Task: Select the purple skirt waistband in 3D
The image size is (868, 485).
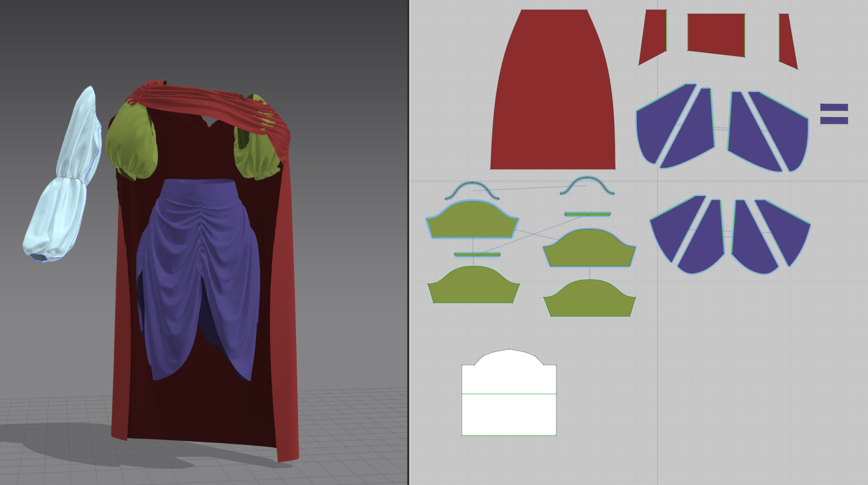Action: [x=198, y=188]
